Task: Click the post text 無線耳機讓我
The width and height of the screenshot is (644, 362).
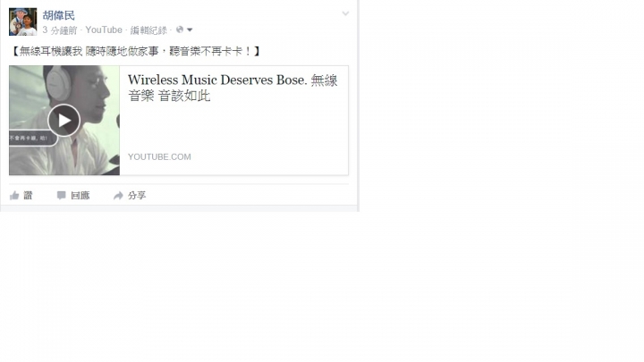Action: (x=51, y=51)
